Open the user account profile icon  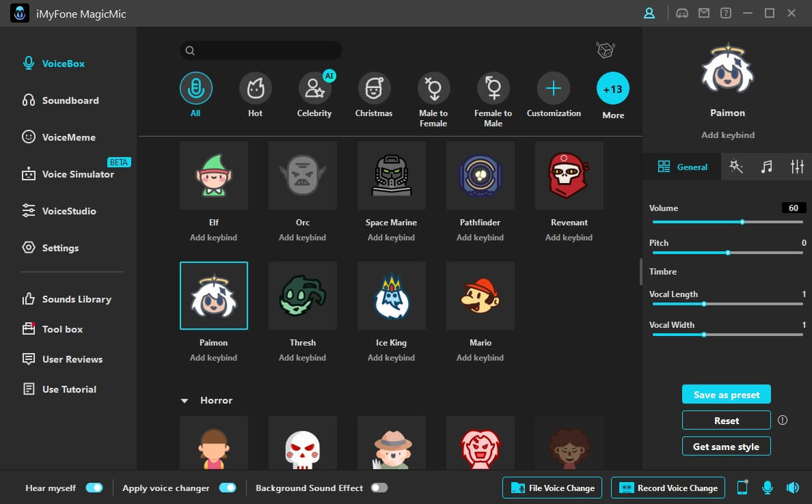click(649, 14)
